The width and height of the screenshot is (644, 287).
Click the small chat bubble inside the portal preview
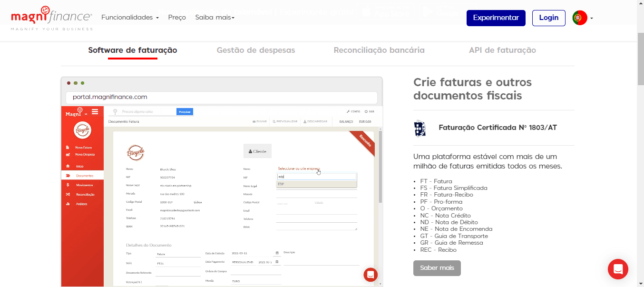(x=371, y=275)
